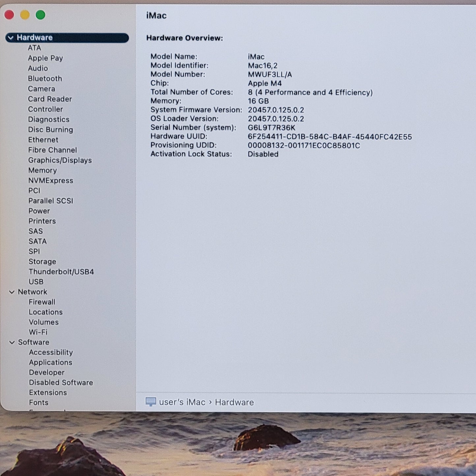This screenshot has width=476, height=476.
Task: Select Parallel SCSI in the sidebar
Action: (51, 201)
